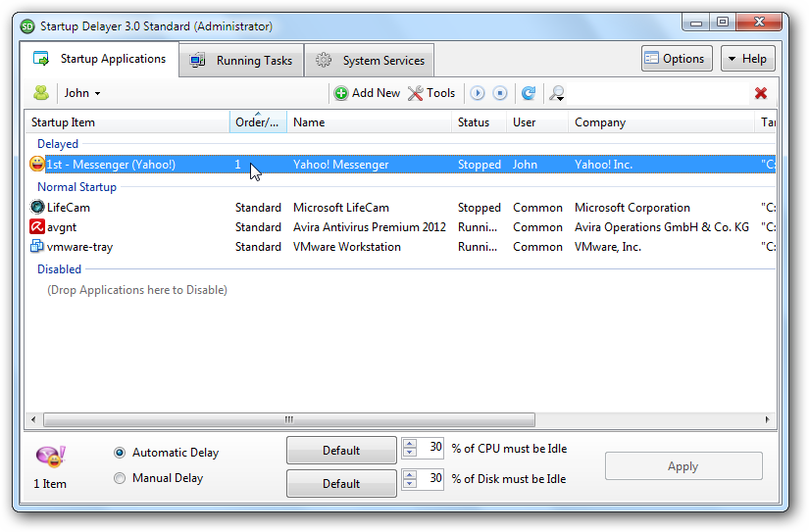This screenshot has width=809, height=532.
Task: Click the green user accounts icon
Action: [41, 93]
